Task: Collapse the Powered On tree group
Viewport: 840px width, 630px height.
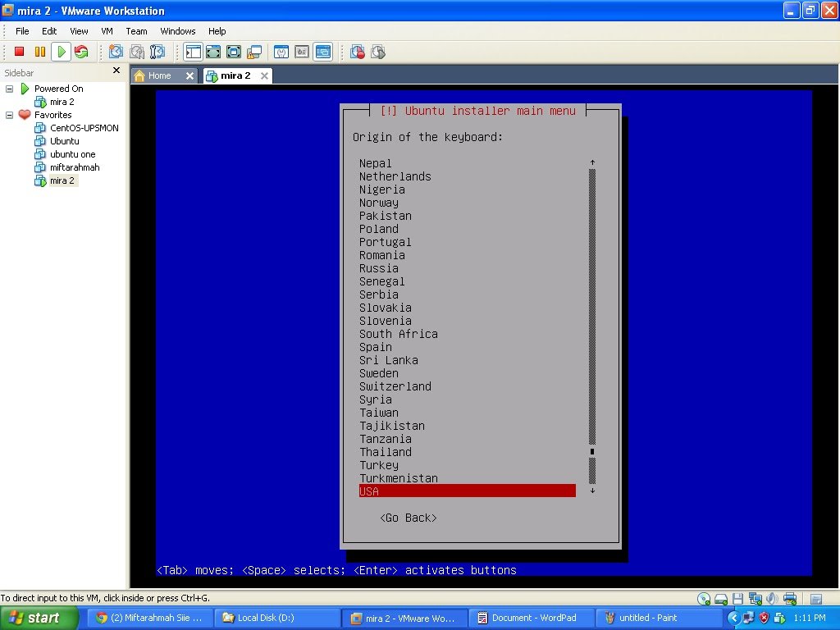Action: point(9,89)
